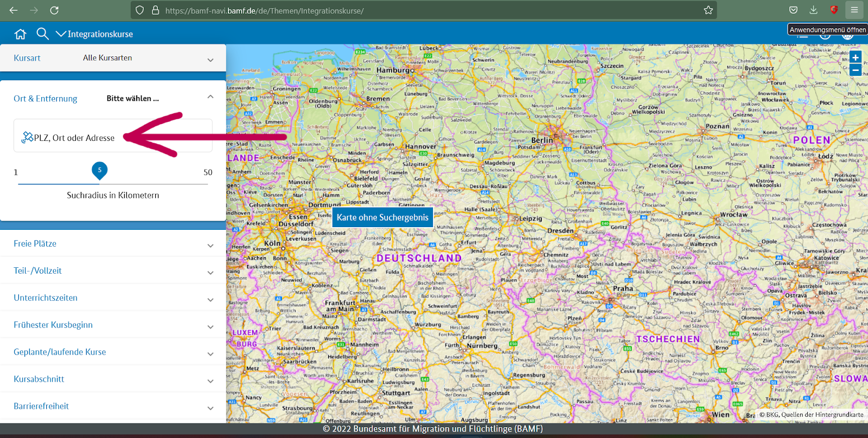This screenshot has height=438, width=868.
Task: Use my location via the satellite icon
Action: pos(27,138)
